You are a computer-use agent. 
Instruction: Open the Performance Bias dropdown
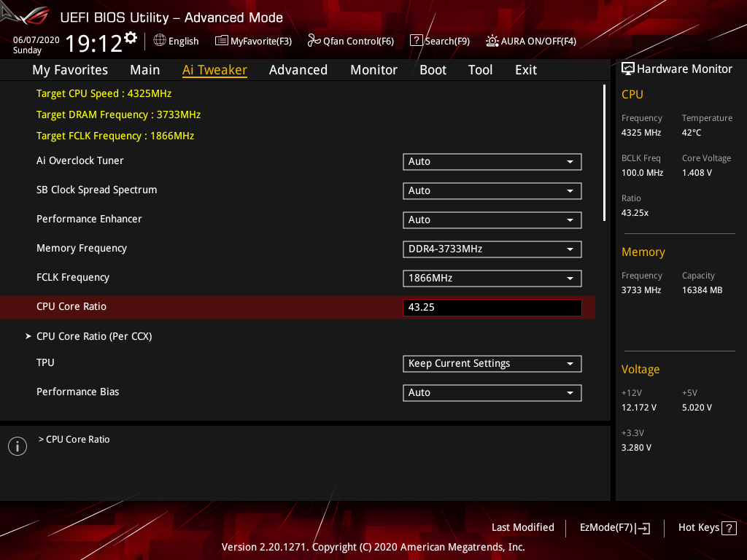click(492, 393)
